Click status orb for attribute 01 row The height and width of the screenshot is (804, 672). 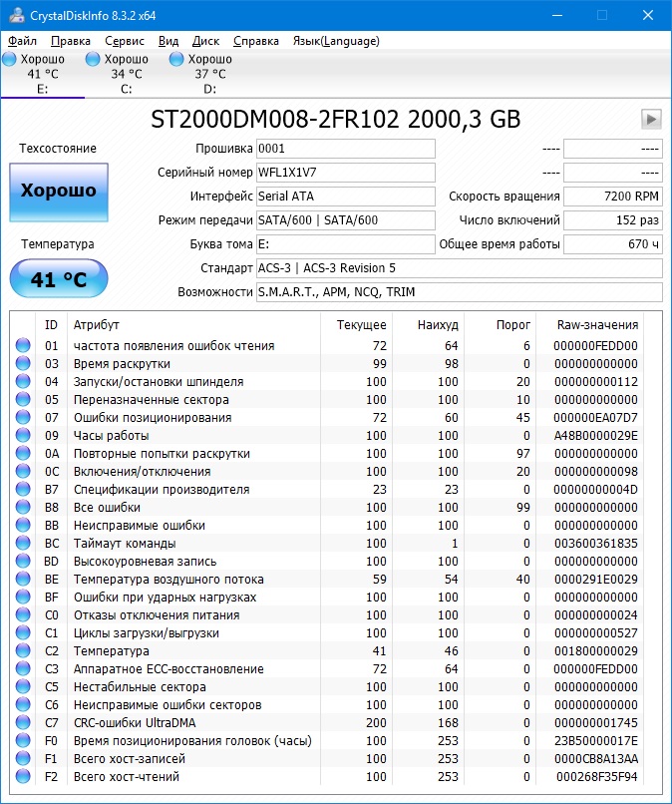tap(23, 345)
